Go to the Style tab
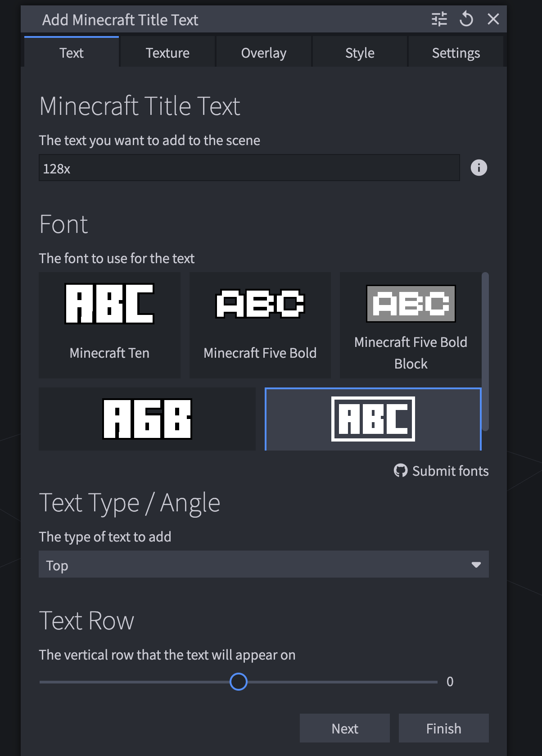Viewport: 542px width, 756px height. [x=360, y=53]
